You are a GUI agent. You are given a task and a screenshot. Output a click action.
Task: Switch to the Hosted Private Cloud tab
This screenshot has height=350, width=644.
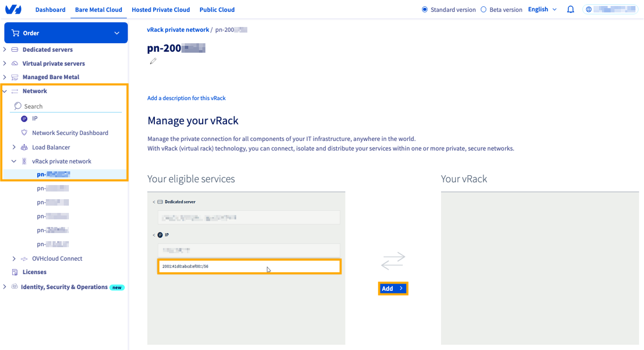point(160,9)
